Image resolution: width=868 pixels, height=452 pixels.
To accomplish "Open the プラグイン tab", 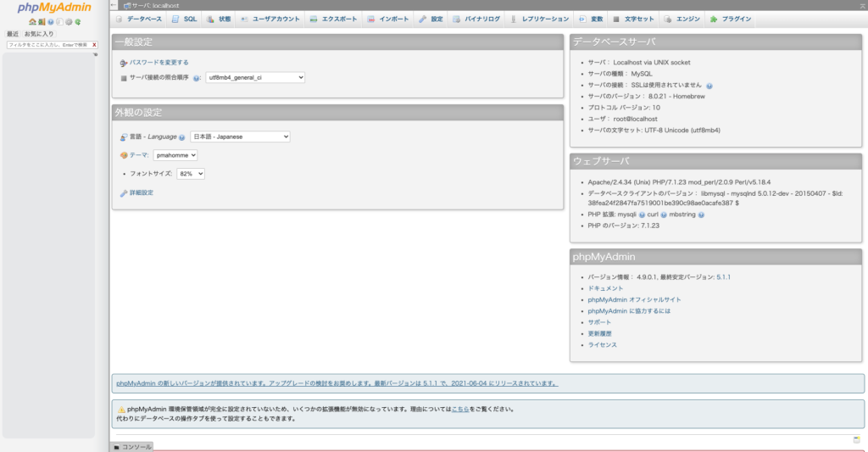I will pyautogui.click(x=730, y=19).
